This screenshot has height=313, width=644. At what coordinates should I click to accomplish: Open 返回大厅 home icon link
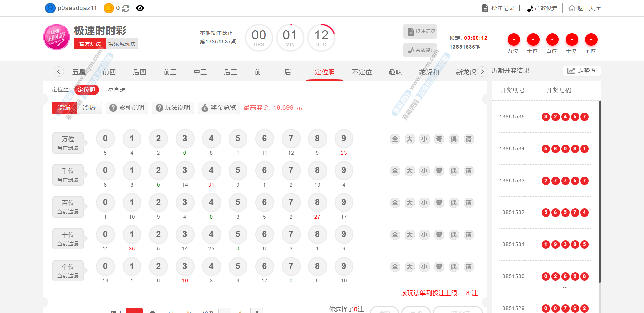(584, 8)
